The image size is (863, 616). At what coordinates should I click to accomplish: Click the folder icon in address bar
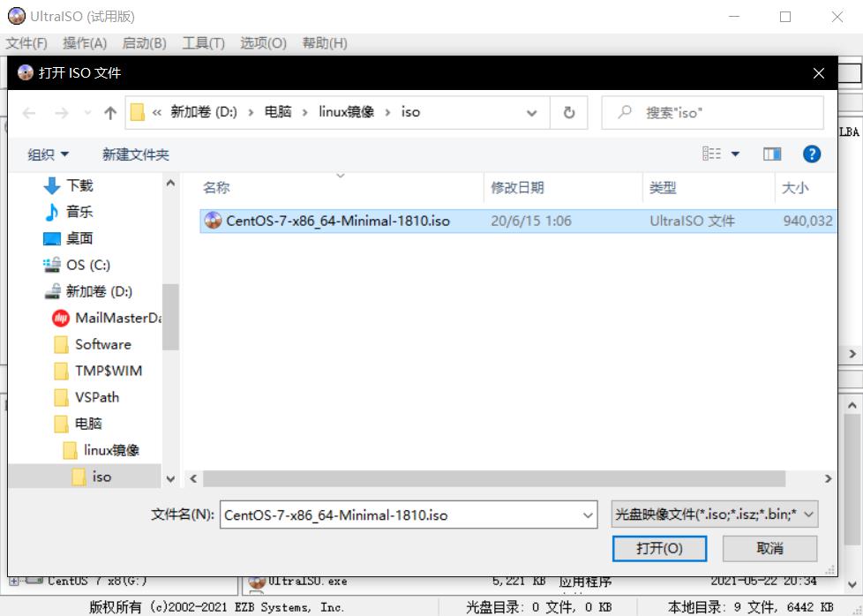138,112
